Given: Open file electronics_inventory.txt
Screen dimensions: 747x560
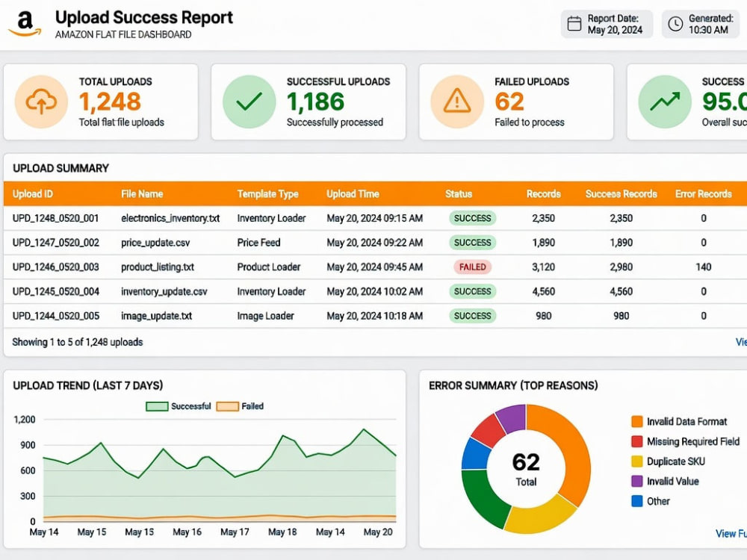Looking at the screenshot, I should point(170,218).
